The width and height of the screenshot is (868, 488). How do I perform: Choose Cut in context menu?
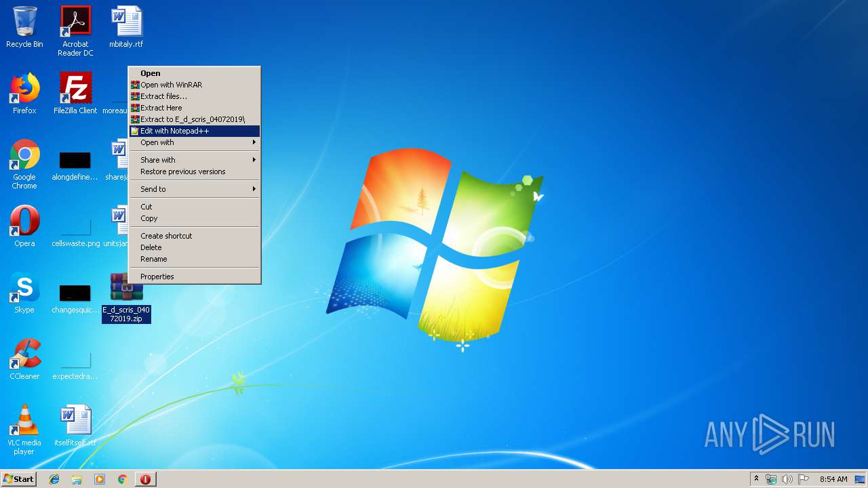(195, 207)
